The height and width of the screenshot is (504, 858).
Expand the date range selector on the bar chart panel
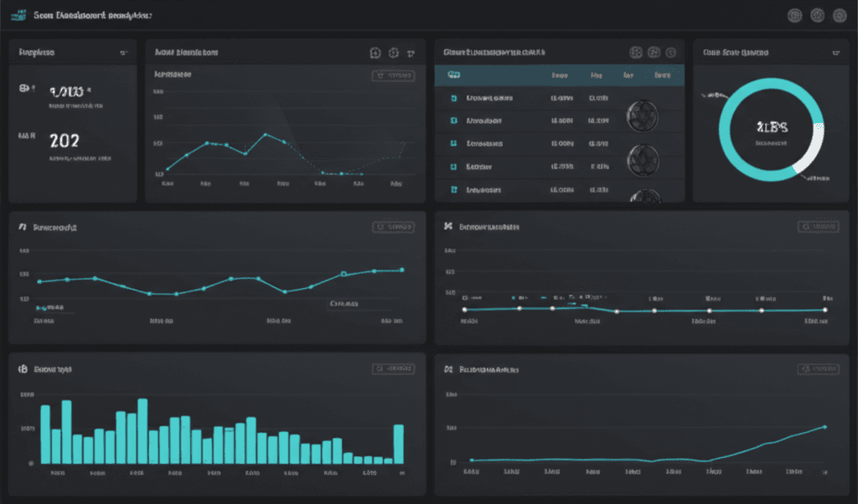click(x=394, y=368)
